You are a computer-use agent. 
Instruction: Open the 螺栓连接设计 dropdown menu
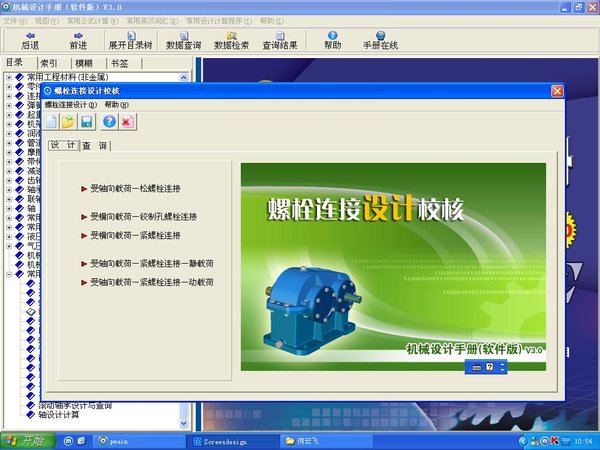pos(70,104)
